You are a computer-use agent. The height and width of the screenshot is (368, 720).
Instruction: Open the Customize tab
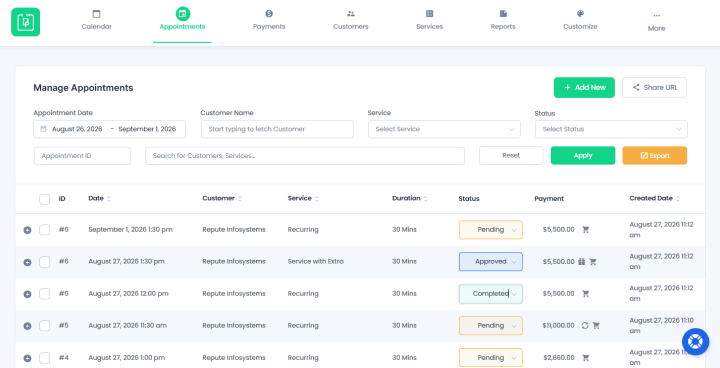click(x=580, y=21)
